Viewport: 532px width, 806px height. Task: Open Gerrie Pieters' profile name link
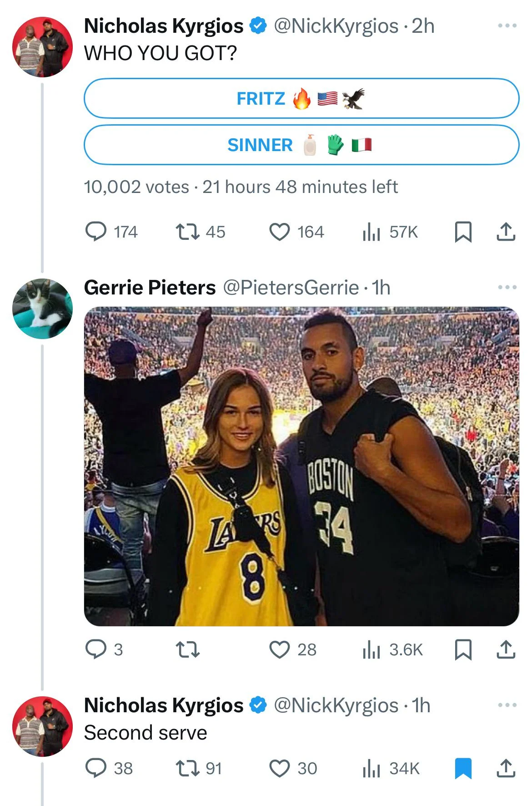(150, 287)
